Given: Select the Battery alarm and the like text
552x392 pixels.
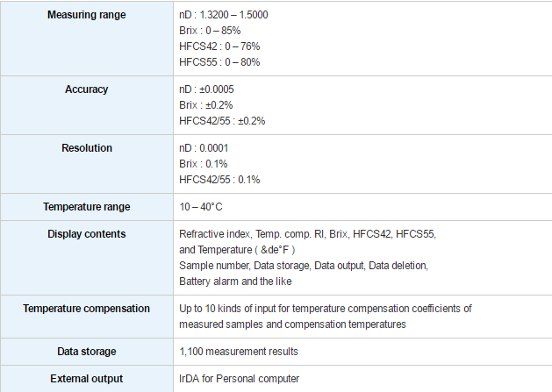Looking at the screenshot, I should coord(235,282).
